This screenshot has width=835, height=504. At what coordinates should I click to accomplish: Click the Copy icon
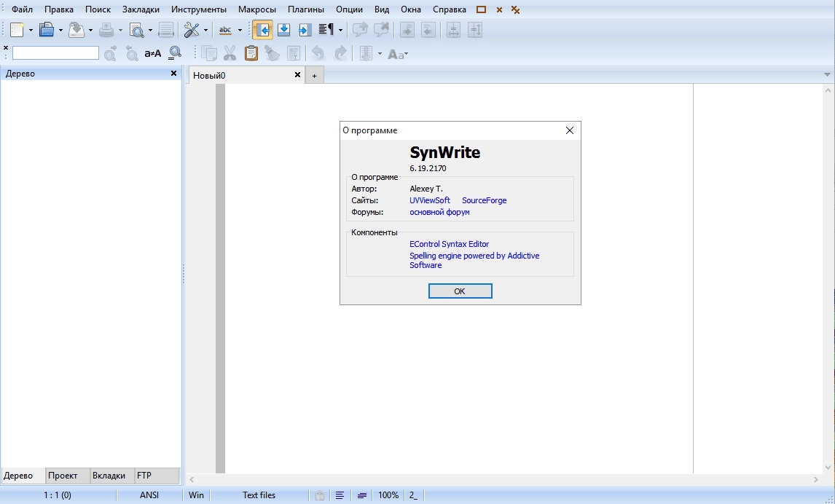coord(208,53)
